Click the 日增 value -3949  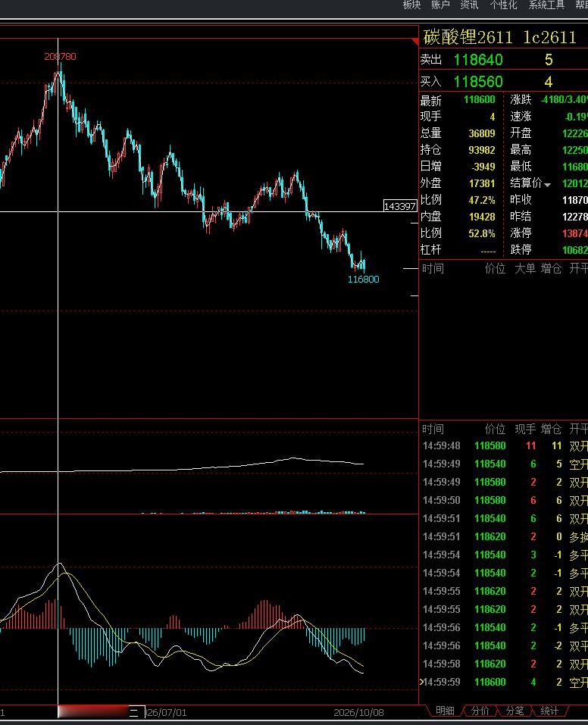click(483, 167)
